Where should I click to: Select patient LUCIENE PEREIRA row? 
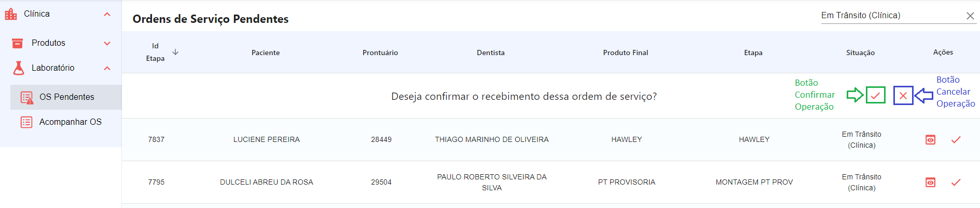point(266,140)
